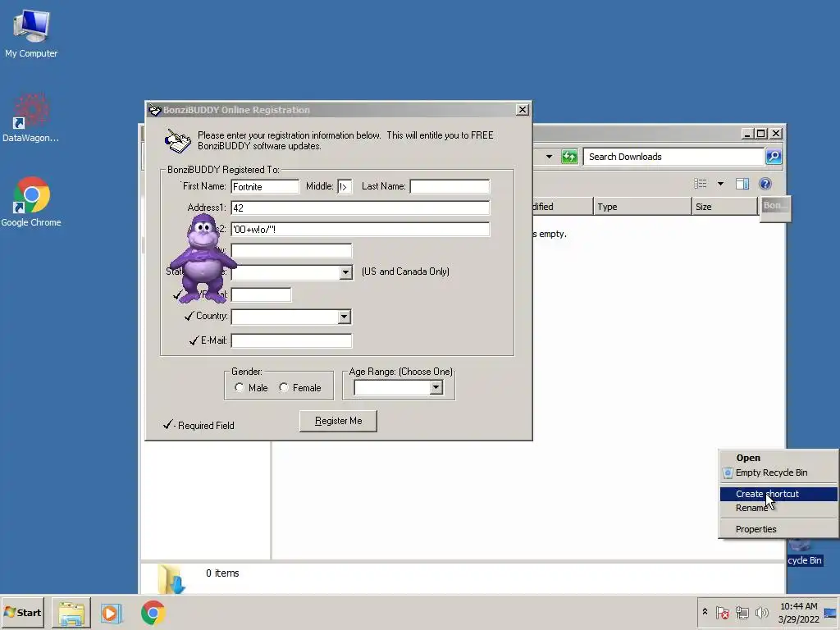This screenshot has width=840, height=630.
Task: Click the Size column header in Downloads
Action: click(x=725, y=206)
